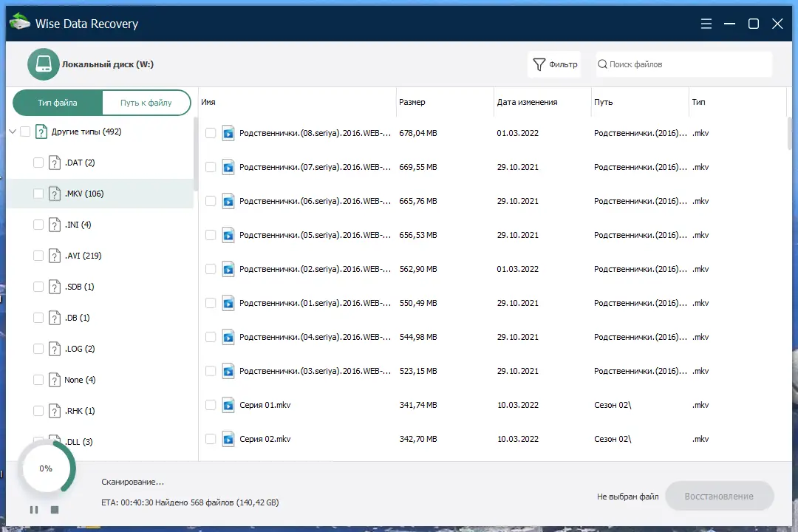The image size is (798, 532).
Task: Click the file list vertical scrollbar
Action: 789,132
